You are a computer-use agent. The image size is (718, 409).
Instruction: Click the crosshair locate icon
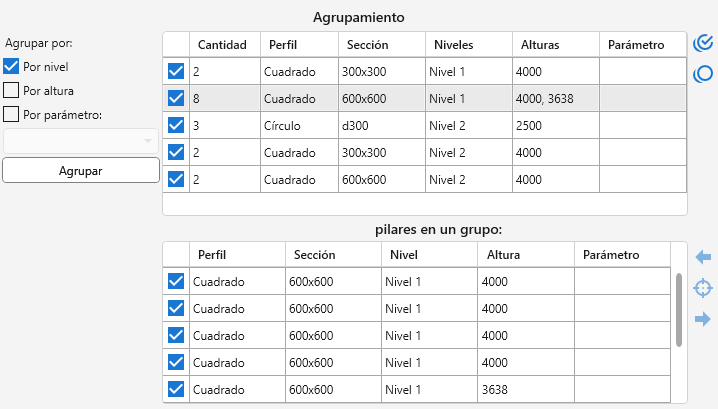(703, 288)
